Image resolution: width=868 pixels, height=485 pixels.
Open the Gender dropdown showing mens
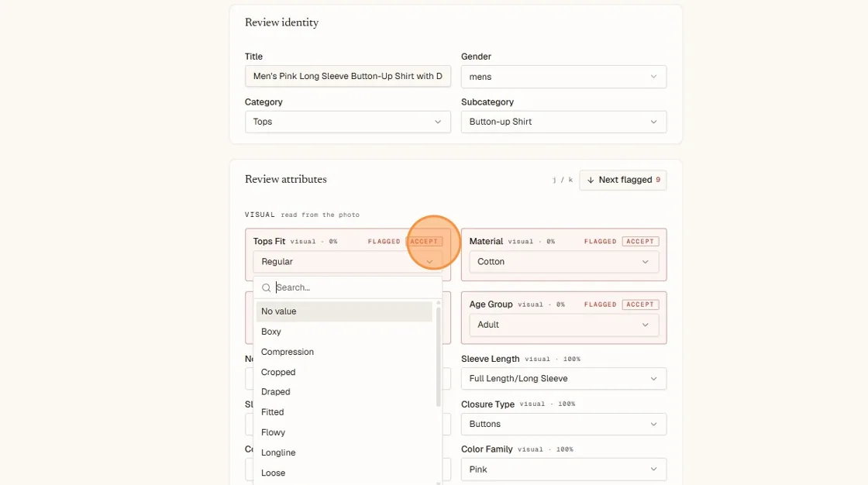click(x=563, y=77)
